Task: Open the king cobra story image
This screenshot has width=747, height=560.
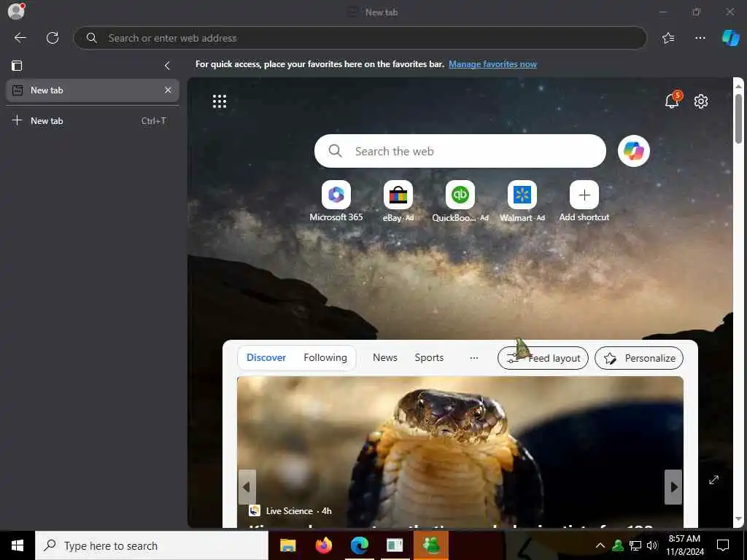Action: pyautogui.click(x=460, y=451)
